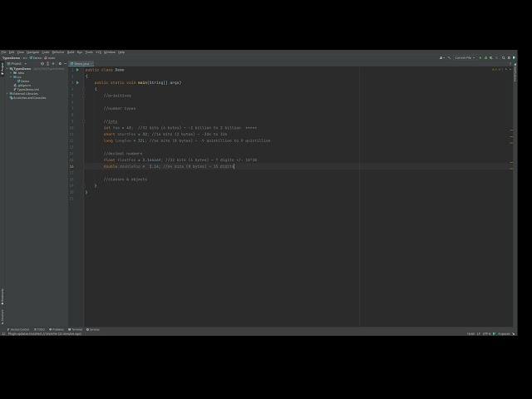Open the Code menu

(x=46, y=52)
